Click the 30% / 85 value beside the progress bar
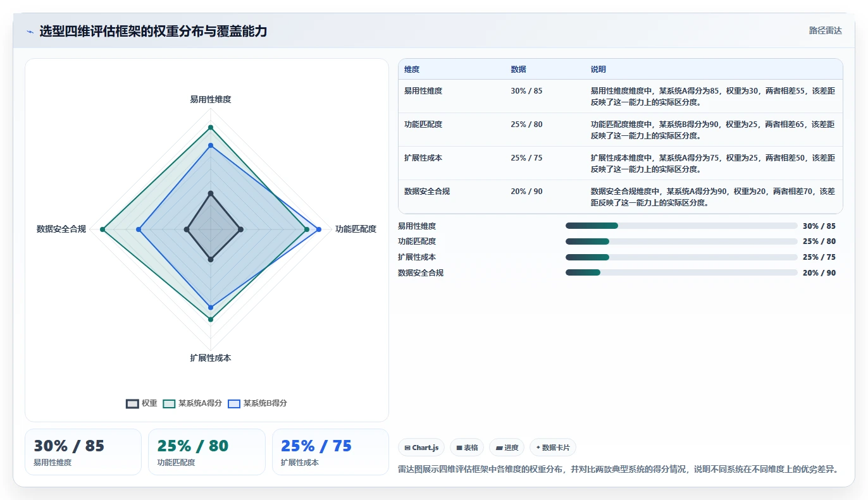 [819, 226]
